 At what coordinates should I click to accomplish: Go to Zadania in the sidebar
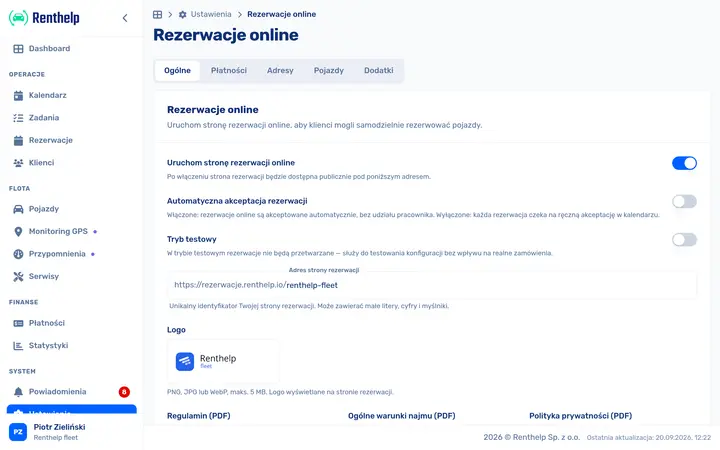click(71, 118)
